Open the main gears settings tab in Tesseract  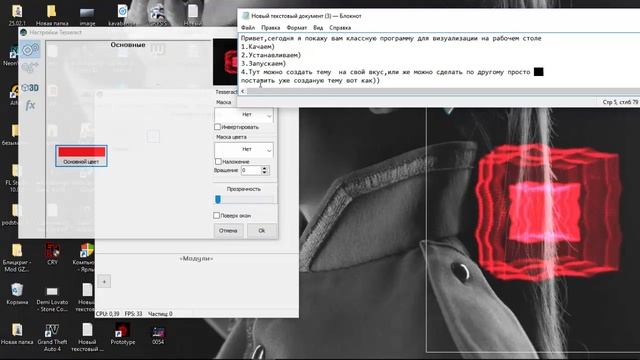pos(30,50)
